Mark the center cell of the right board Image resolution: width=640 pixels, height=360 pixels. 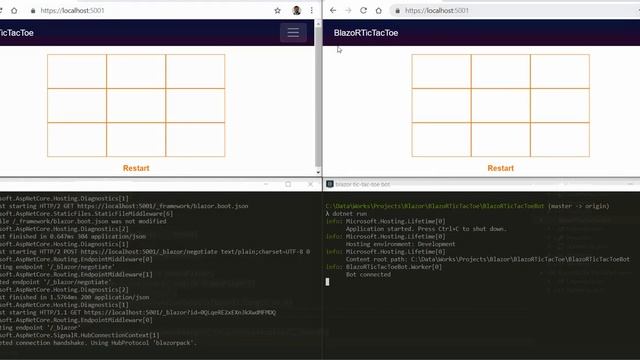[500, 105]
